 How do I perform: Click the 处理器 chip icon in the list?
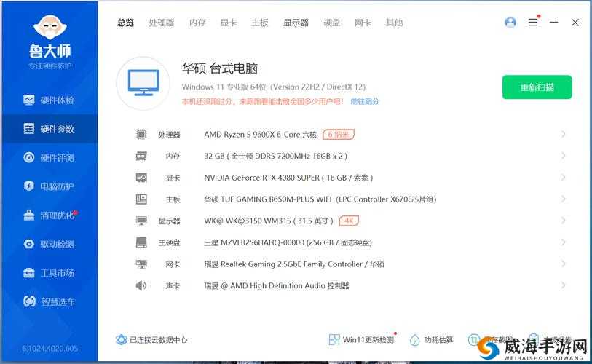(x=141, y=135)
